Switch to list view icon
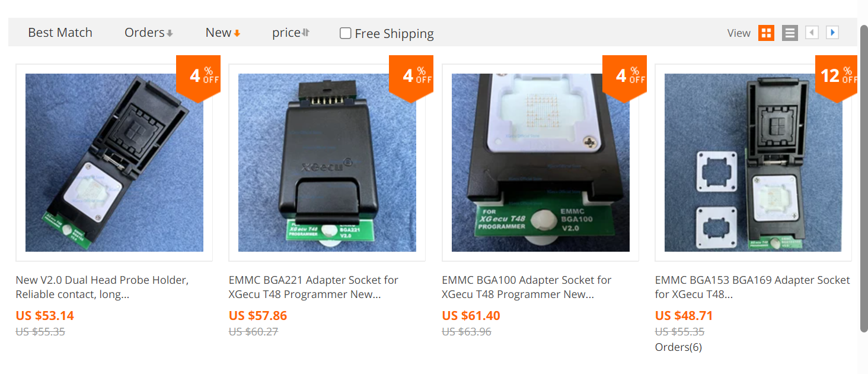 point(790,33)
